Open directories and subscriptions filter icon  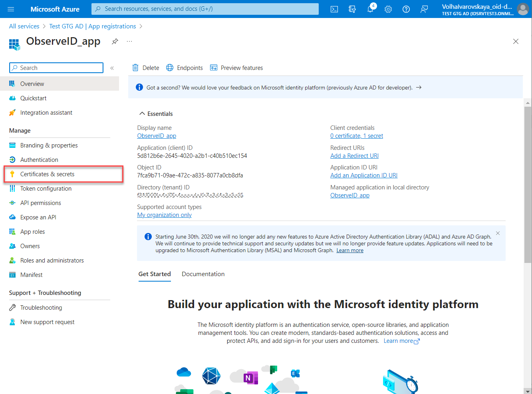click(352, 9)
